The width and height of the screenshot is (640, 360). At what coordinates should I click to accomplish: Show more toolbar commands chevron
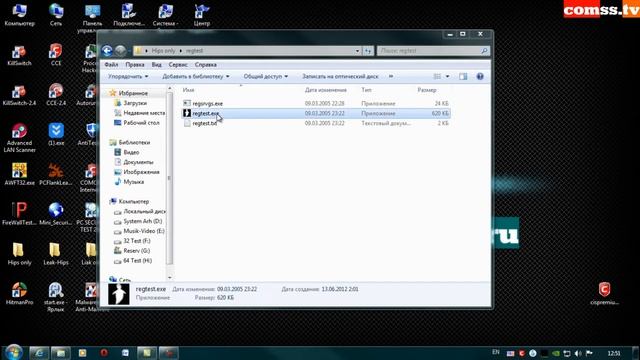(391, 76)
